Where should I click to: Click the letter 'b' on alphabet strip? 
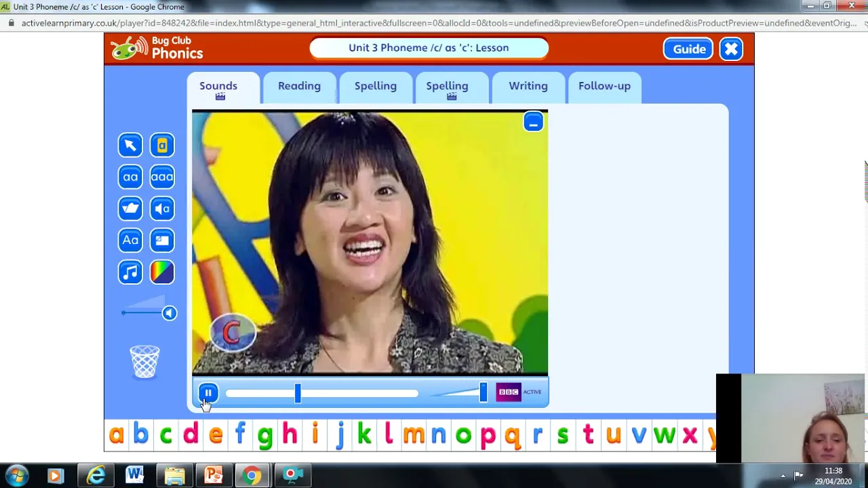[x=140, y=433]
